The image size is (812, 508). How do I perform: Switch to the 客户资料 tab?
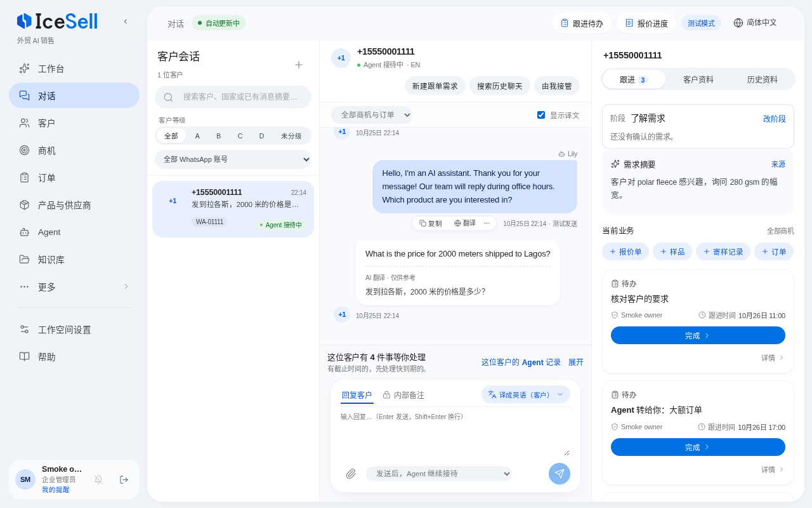tap(698, 79)
